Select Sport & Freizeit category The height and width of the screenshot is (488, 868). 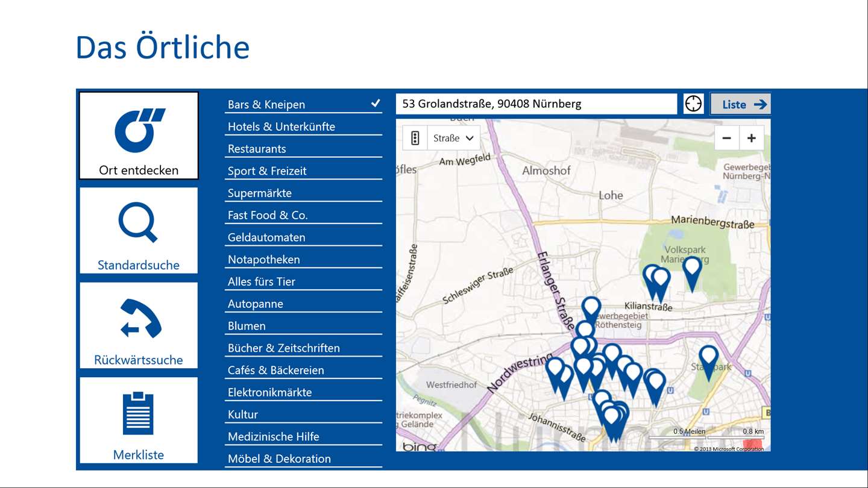304,170
